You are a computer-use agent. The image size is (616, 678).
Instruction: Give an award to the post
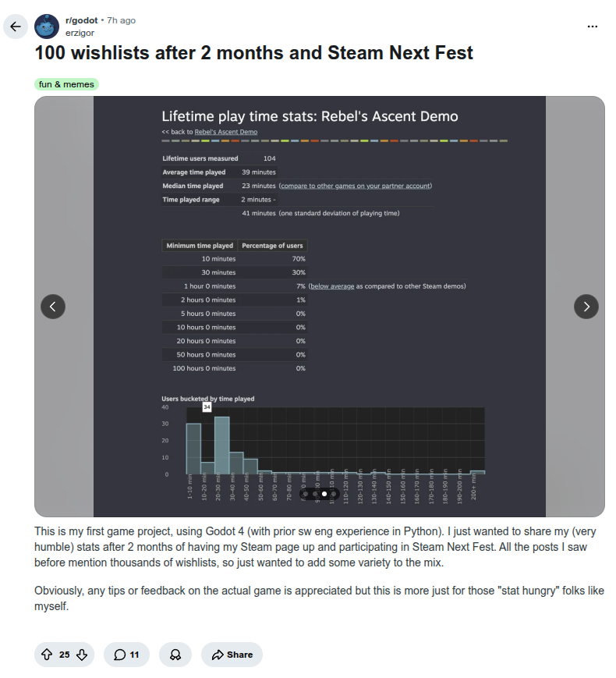[175, 655]
